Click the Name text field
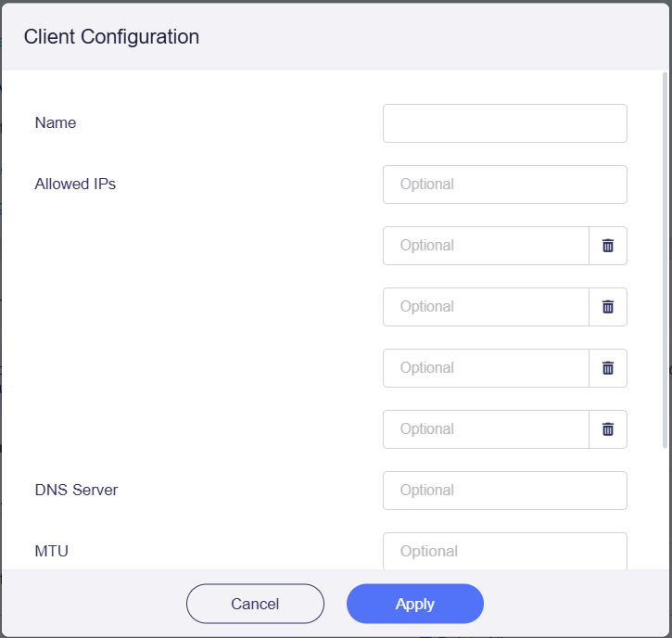This screenshot has width=672, height=638. (x=504, y=123)
